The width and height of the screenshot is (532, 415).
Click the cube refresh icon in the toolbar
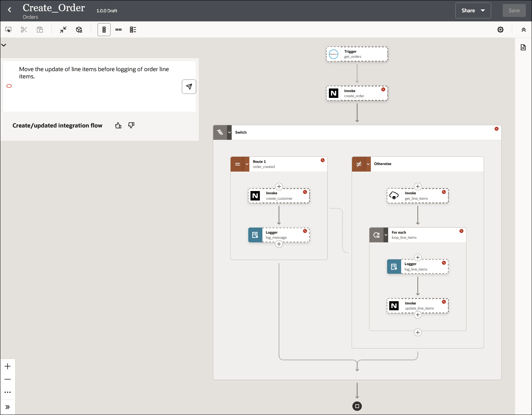click(79, 29)
